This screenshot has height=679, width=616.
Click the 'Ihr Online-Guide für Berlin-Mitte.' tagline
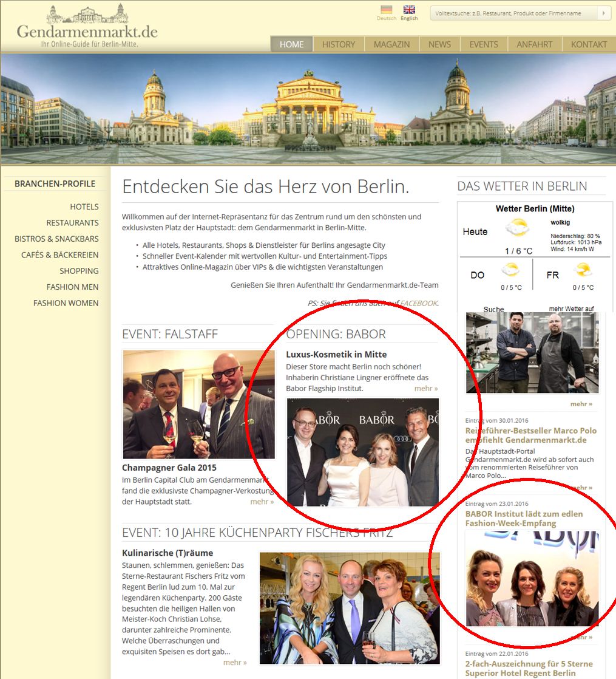[90, 44]
